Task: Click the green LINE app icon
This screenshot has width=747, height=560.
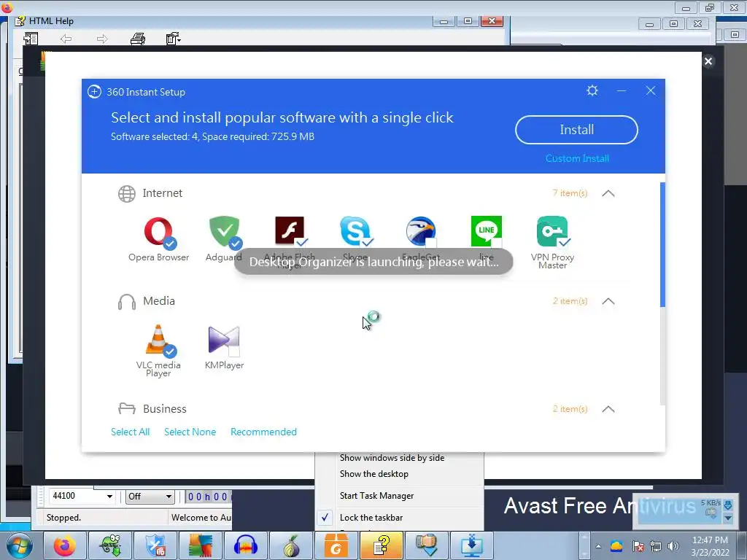Action: click(x=487, y=230)
